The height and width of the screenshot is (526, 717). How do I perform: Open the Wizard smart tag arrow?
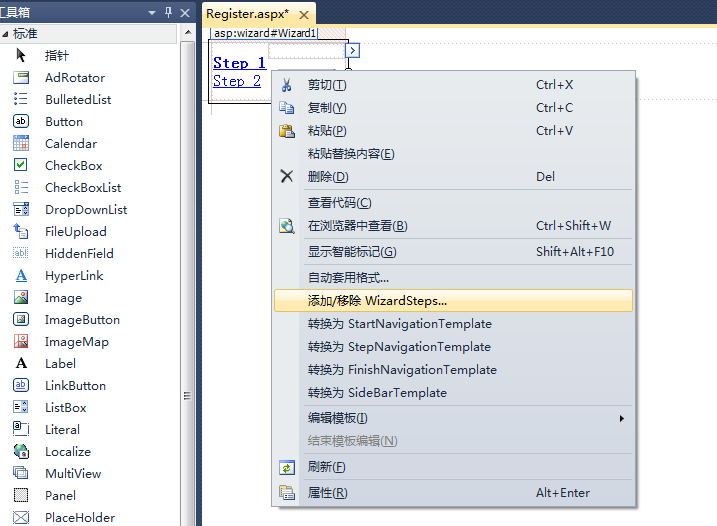[353, 50]
